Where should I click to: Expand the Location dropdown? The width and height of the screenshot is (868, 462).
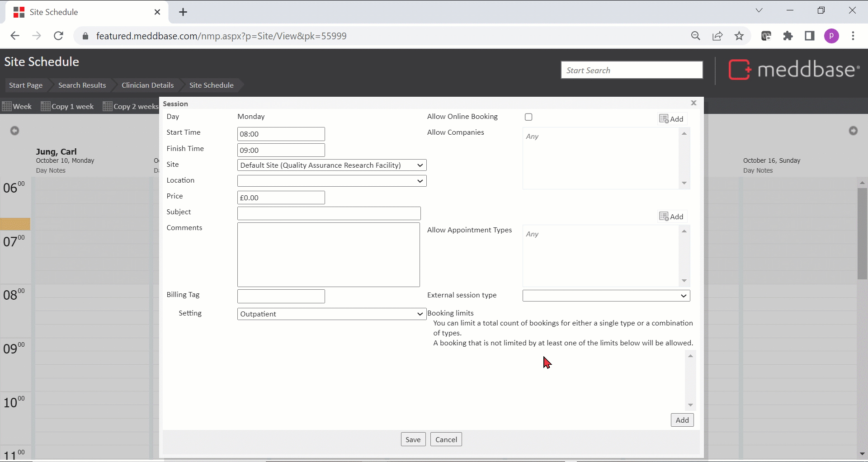tap(331, 181)
